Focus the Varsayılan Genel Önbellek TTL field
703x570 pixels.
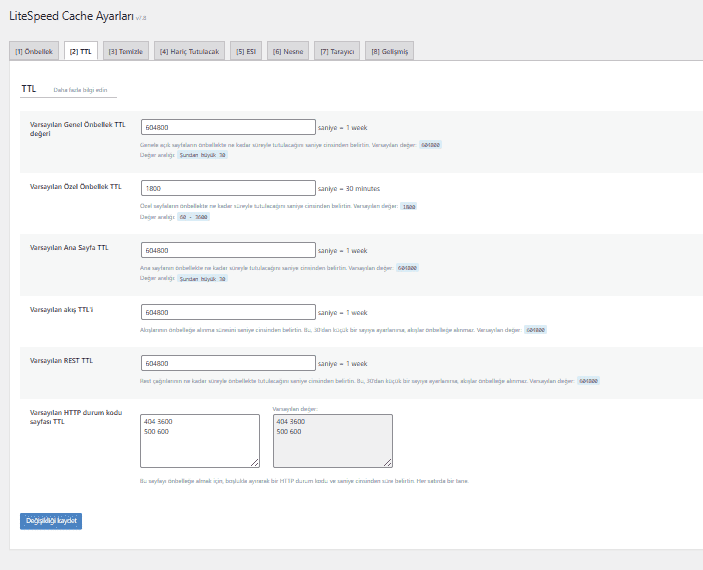228,127
